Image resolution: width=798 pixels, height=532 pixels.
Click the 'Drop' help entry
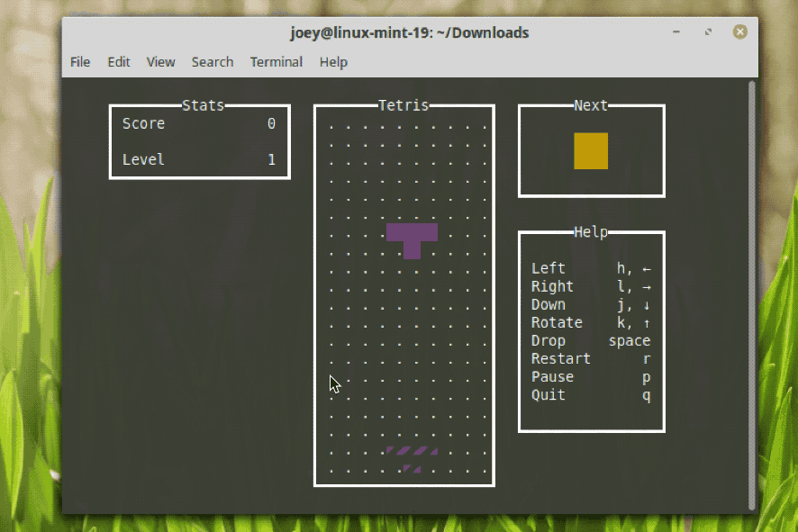tap(549, 341)
